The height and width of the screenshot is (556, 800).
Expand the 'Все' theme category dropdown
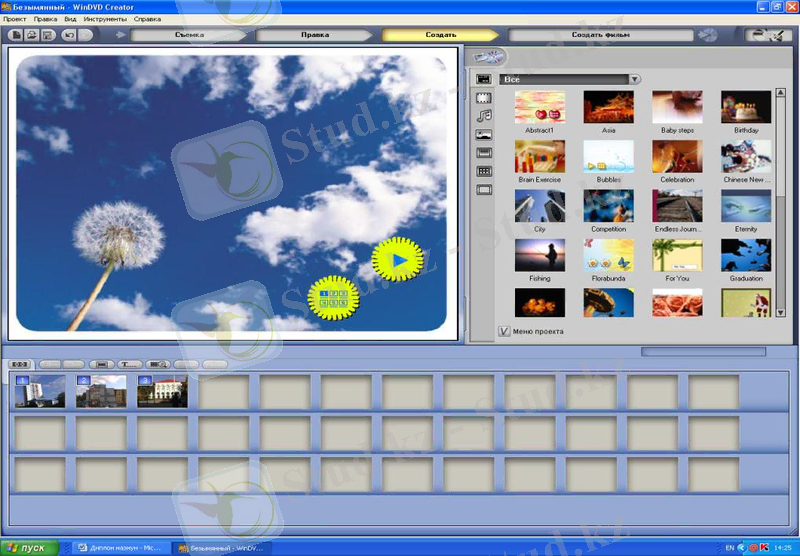click(634, 78)
